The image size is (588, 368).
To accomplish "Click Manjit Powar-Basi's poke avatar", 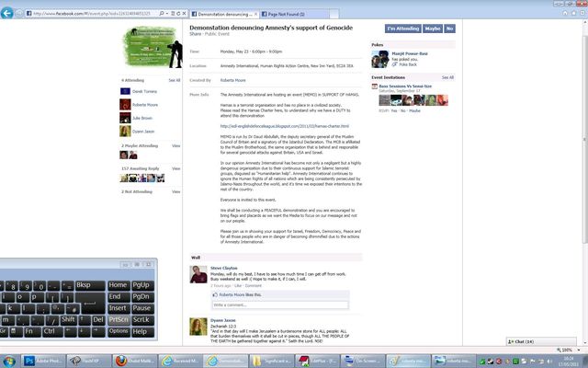I will [x=378, y=56].
